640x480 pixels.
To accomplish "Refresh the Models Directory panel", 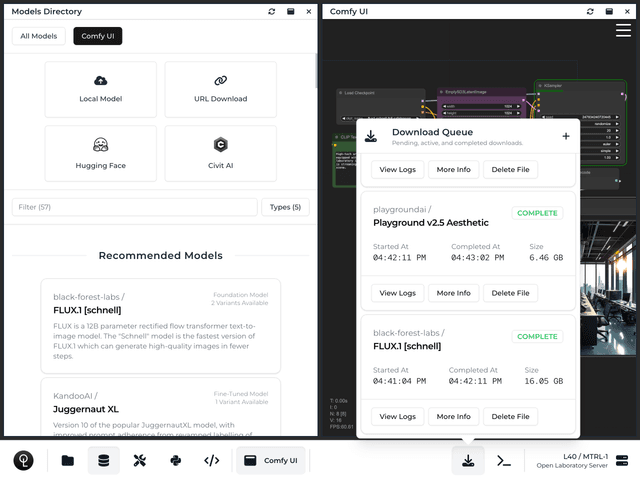I will (x=271, y=11).
